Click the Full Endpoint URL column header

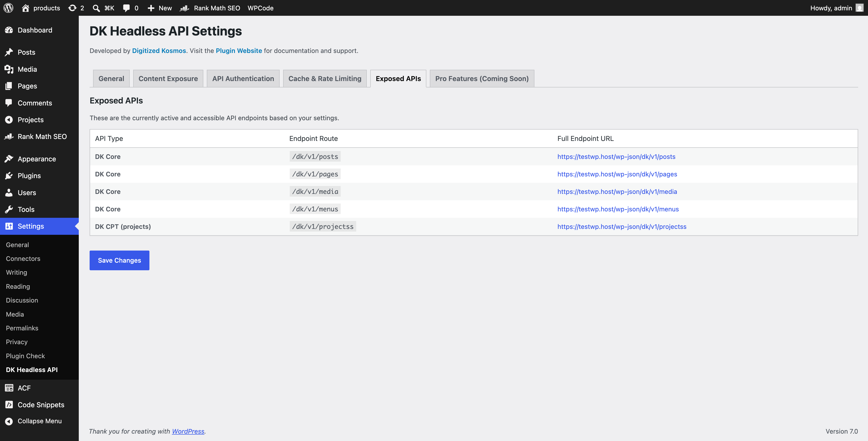point(585,138)
